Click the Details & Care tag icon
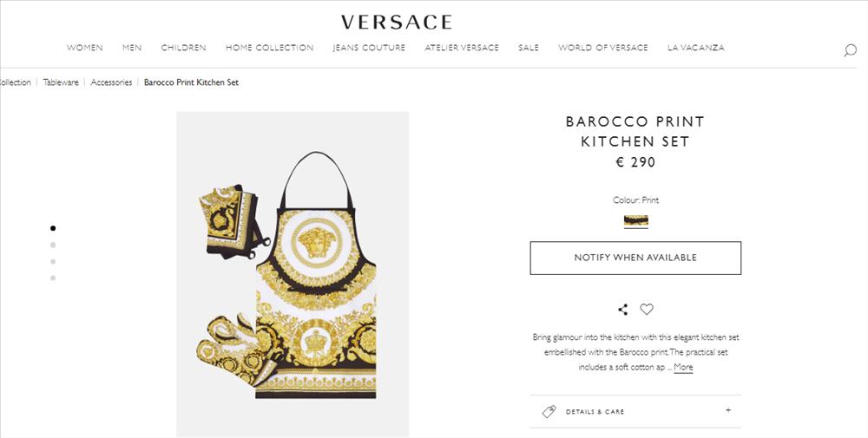Image resolution: width=868 pixels, height=438 pixels. 549,411
